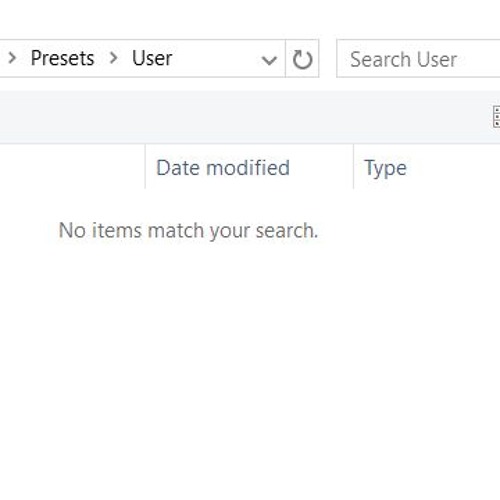Screen dimensions: 500x500
Task: Click the 'No items match your search' message
Action: pyautogui.click(x=188, y=230)
